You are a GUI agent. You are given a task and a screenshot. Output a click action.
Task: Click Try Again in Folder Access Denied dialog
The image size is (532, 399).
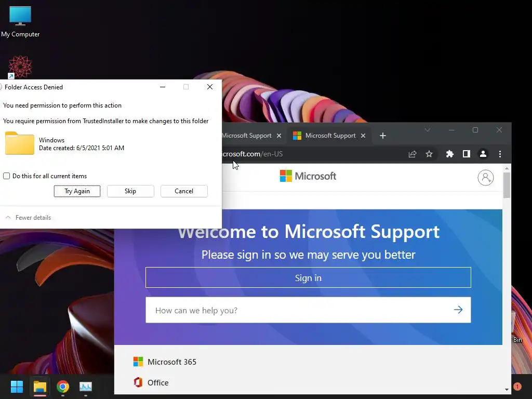pyautogui.click(x=77, y=191)
